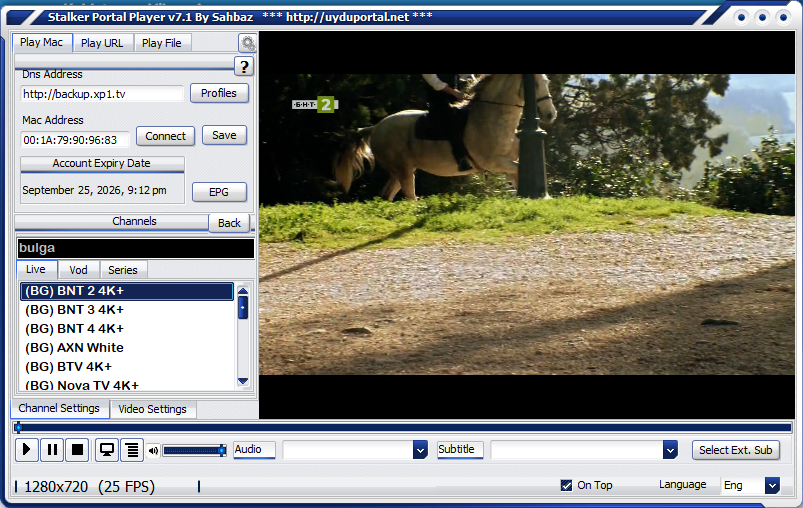Image resolution: width=803 pixels, height=508 pixels.
Task: Click the Connect button
Action: 165,136
